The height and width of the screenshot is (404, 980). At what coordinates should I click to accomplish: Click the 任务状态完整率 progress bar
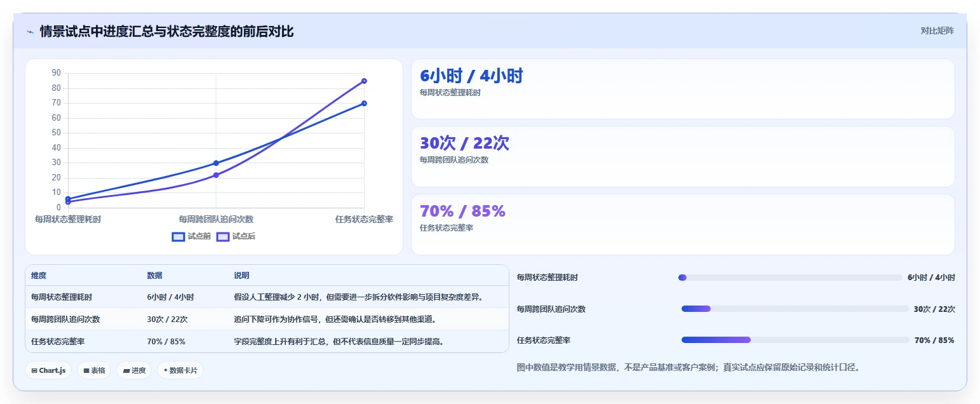pos(795,340)
